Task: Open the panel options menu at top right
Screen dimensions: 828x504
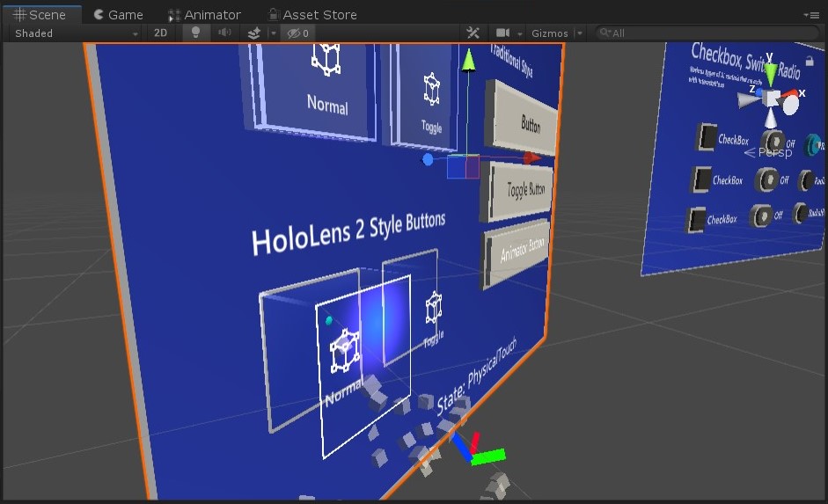Action: pos(811,15)
